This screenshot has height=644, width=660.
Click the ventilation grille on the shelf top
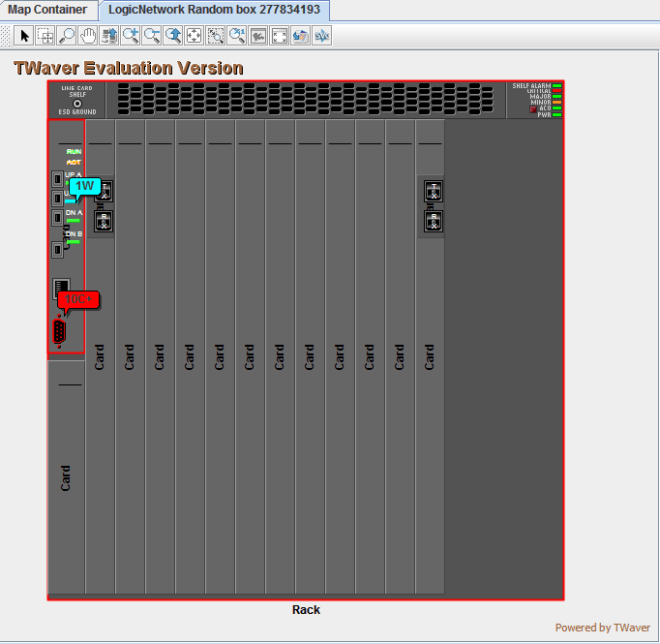[x=306, y=99]
